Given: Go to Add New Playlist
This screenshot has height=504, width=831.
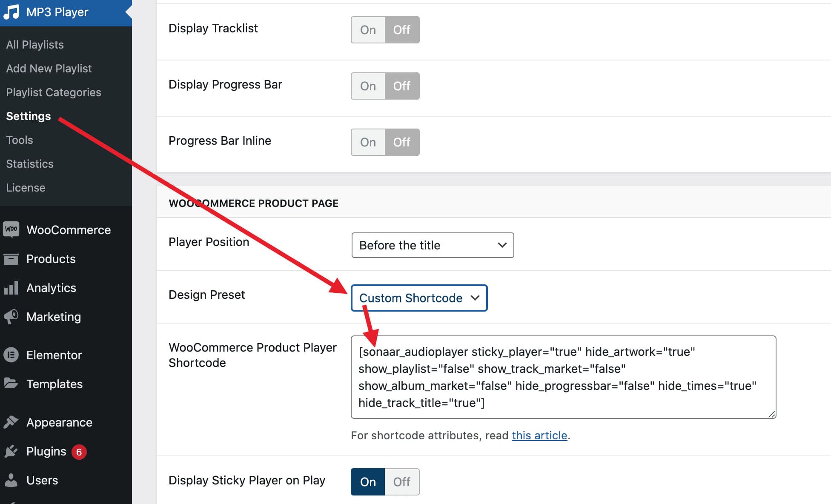Looking at the screenshot, I should point(49,69).
